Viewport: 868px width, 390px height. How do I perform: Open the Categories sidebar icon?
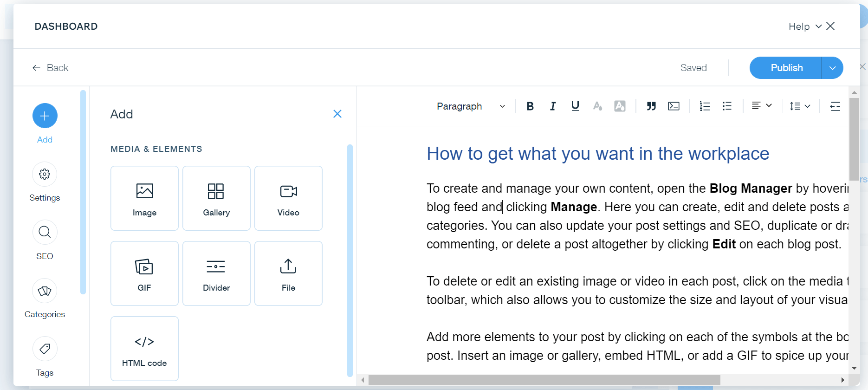pyautogui.click(x=45, y=291)
